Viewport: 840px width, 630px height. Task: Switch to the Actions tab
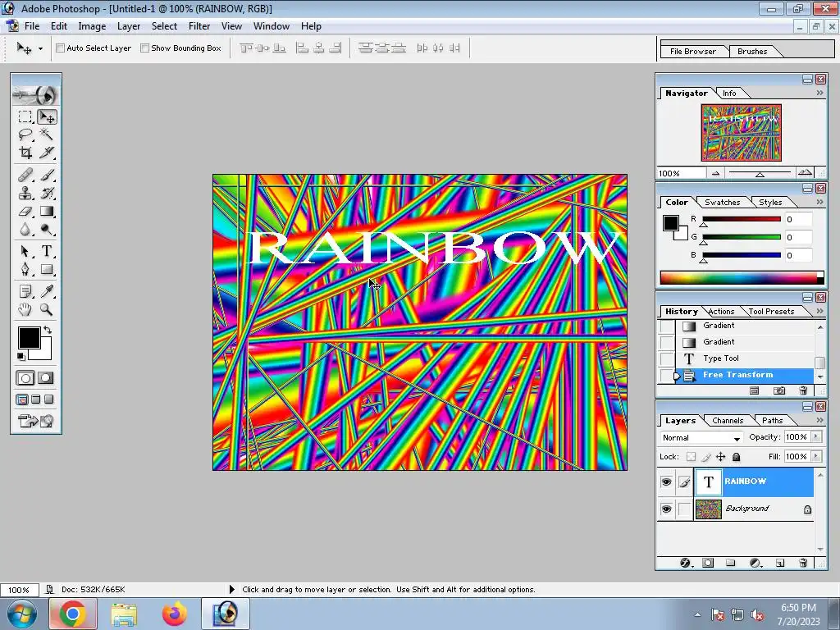[x=720, y=311]
